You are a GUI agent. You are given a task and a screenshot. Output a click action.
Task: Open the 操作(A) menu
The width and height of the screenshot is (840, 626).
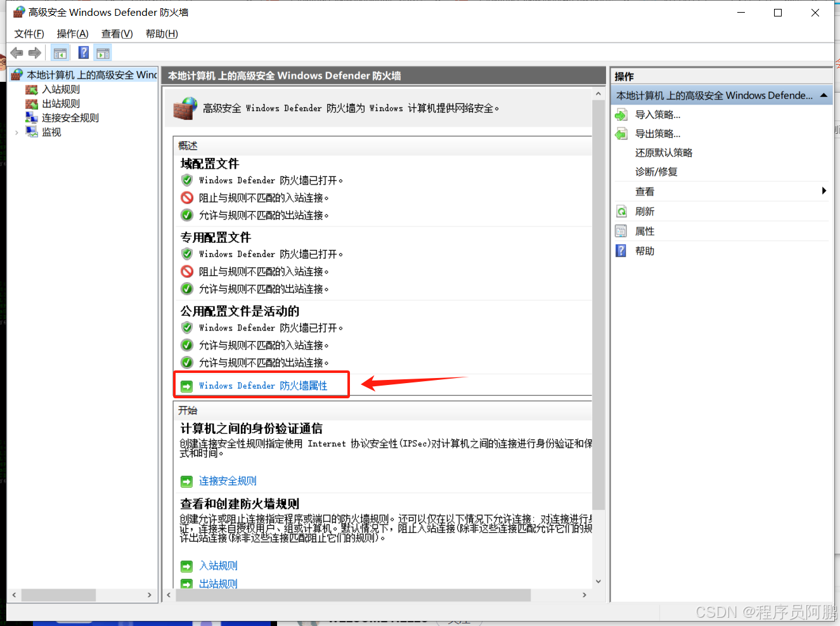point(73,34)
